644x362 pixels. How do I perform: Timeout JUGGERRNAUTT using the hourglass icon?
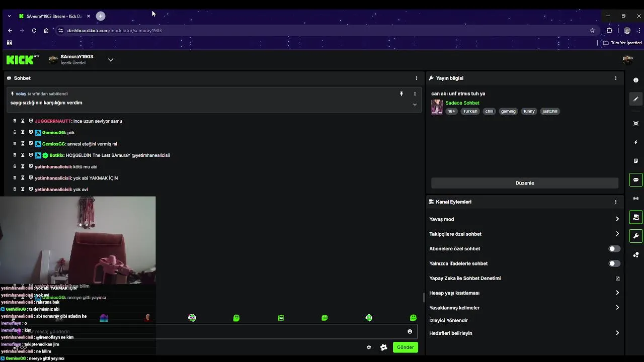23,121
